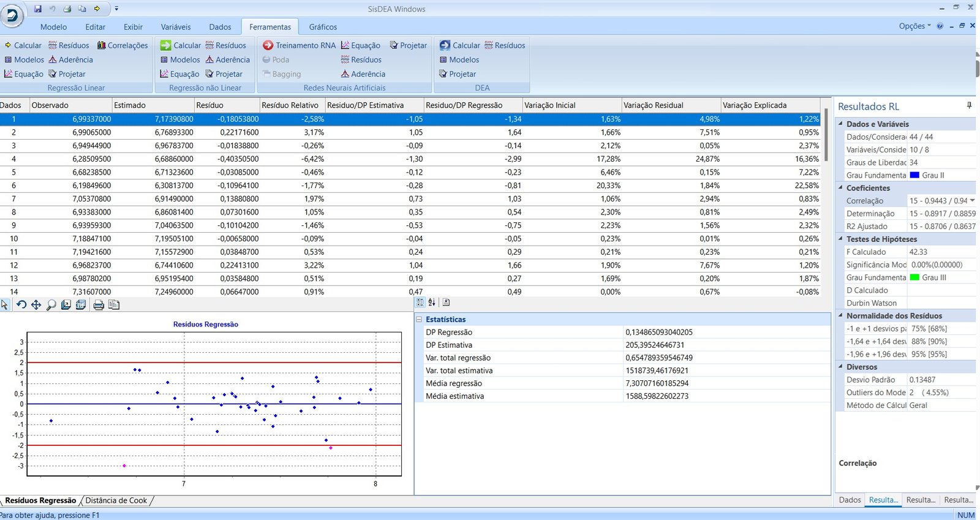Click the green Grau III color swatch

914,277
